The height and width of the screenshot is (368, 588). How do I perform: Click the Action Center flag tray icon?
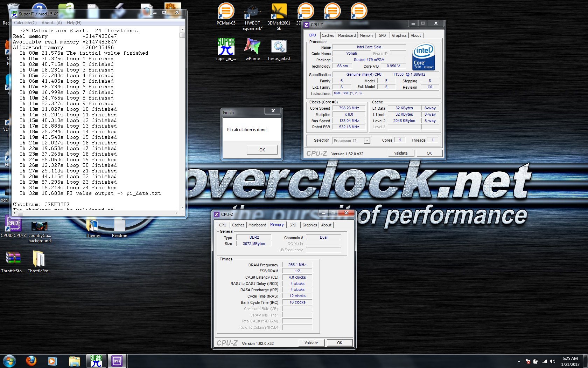(527, 361)
